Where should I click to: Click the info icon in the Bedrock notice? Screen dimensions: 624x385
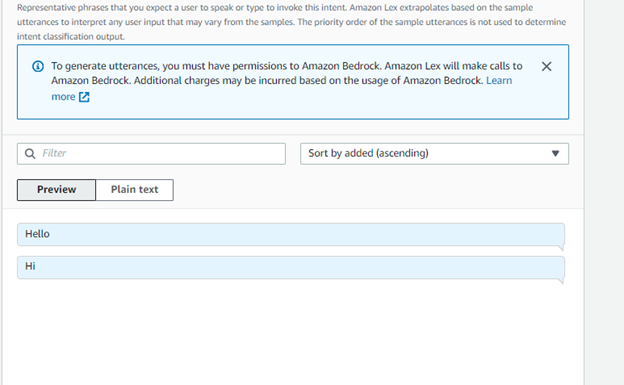point(38,66)
